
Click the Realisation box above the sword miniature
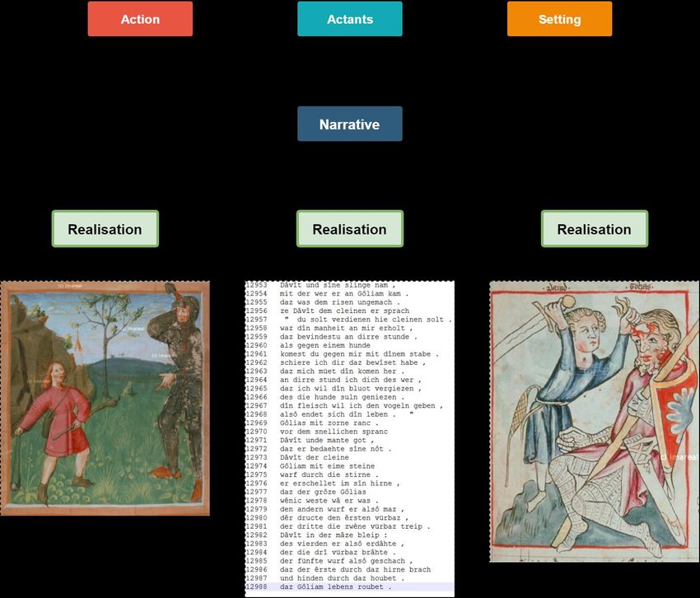pos(595,229)
